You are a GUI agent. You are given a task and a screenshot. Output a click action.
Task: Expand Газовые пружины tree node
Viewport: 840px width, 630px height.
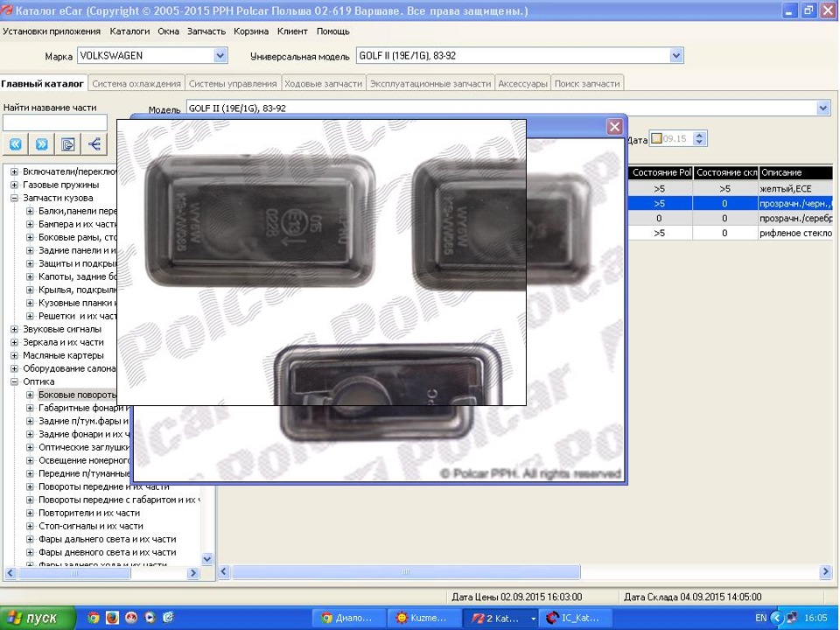click(x=15, y=185)
